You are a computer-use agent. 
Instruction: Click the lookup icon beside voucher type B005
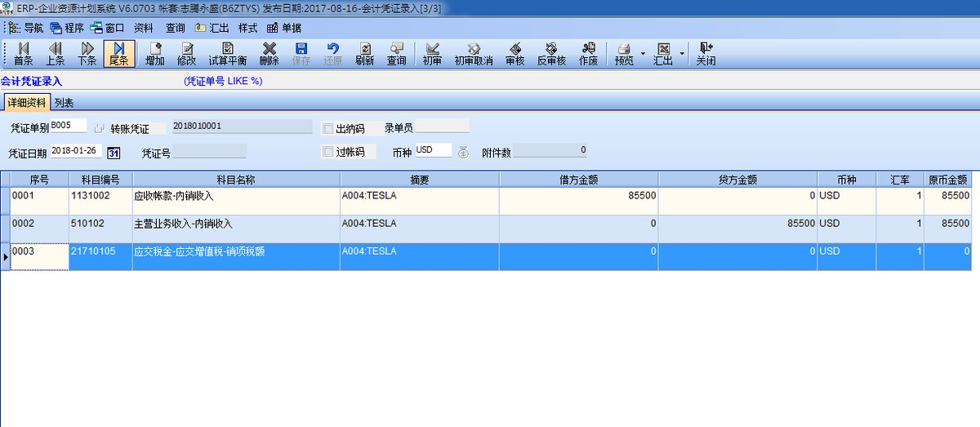coord(100,128)
